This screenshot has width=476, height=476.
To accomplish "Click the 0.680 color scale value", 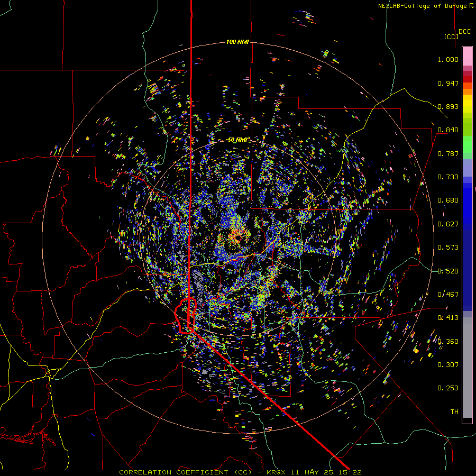I will click(x=448, y=200).
